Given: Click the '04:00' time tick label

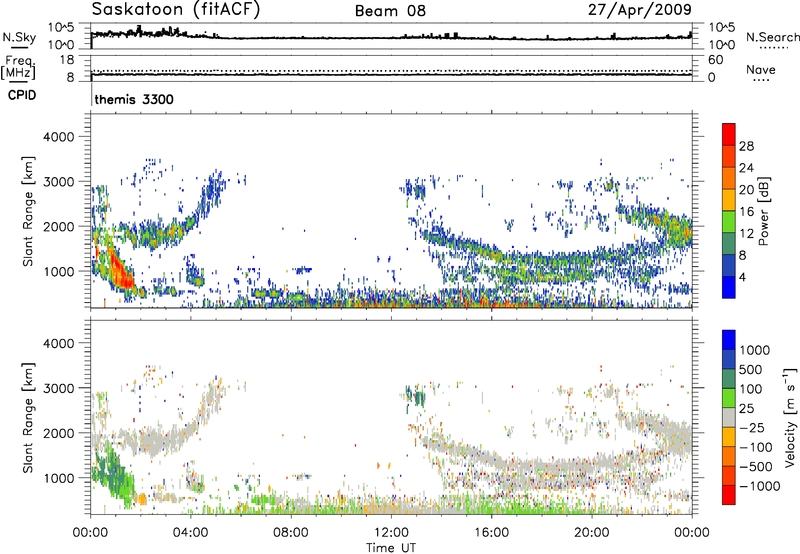Looking at the screenshot, I should pyautogui.click(x=190, y=533).
